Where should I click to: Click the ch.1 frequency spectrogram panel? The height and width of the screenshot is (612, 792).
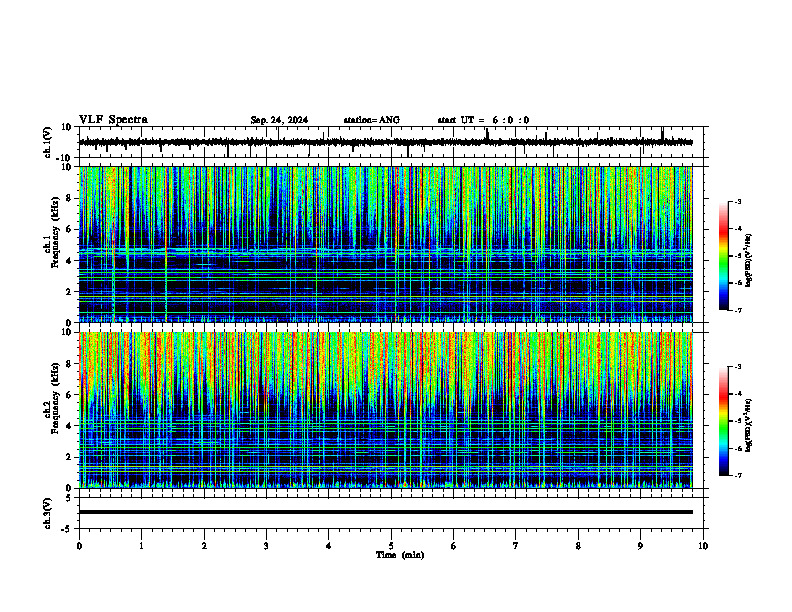[x=386, y=244]
